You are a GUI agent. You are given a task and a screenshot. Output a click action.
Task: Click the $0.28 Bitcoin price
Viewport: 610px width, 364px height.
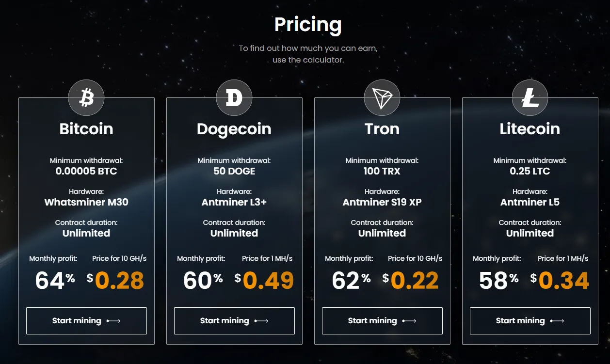[115, 281]
